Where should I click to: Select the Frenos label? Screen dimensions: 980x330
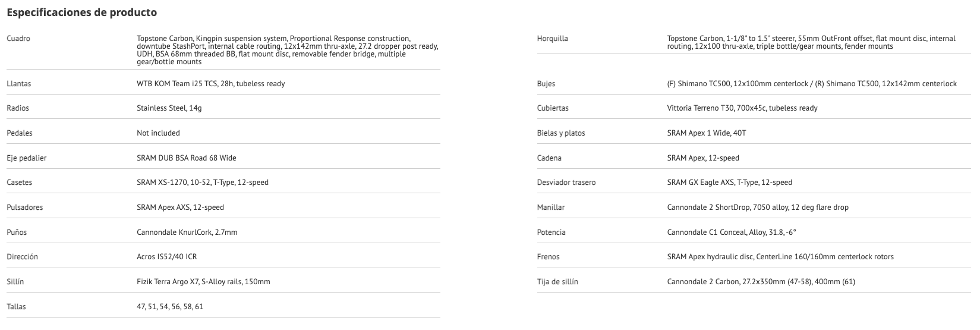click(x=548, y=257)
